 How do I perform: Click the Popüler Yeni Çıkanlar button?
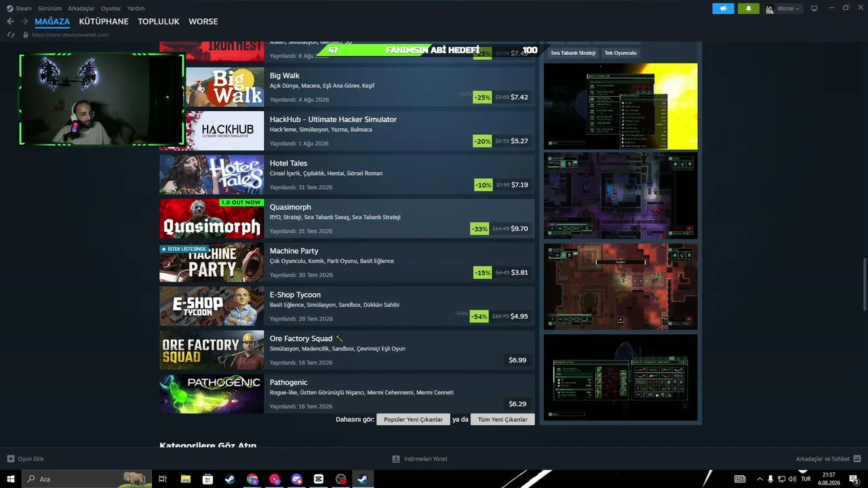coord(413,420)
